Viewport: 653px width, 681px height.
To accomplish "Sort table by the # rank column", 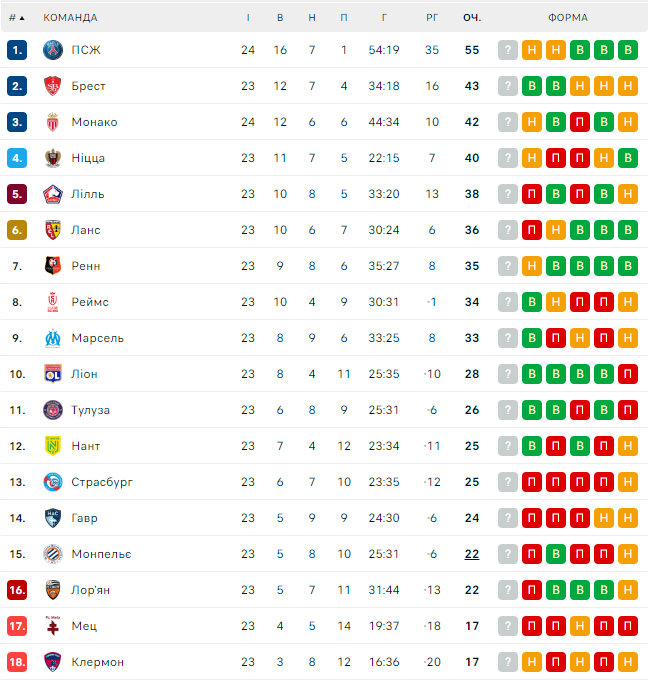I will pos(16,17).
